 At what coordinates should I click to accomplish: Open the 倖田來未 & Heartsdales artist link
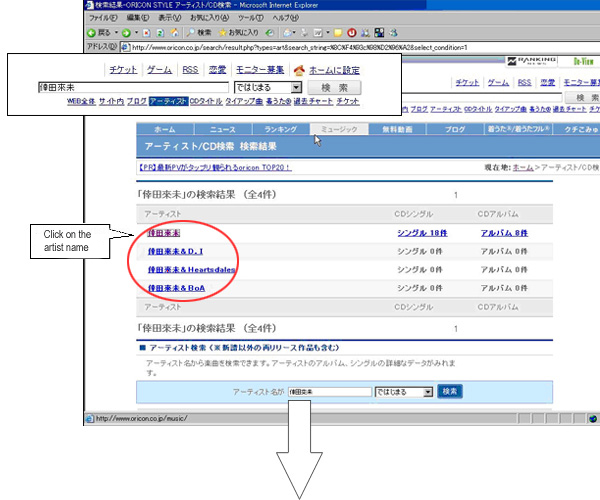pyautogui.click(x=191, y=270)
